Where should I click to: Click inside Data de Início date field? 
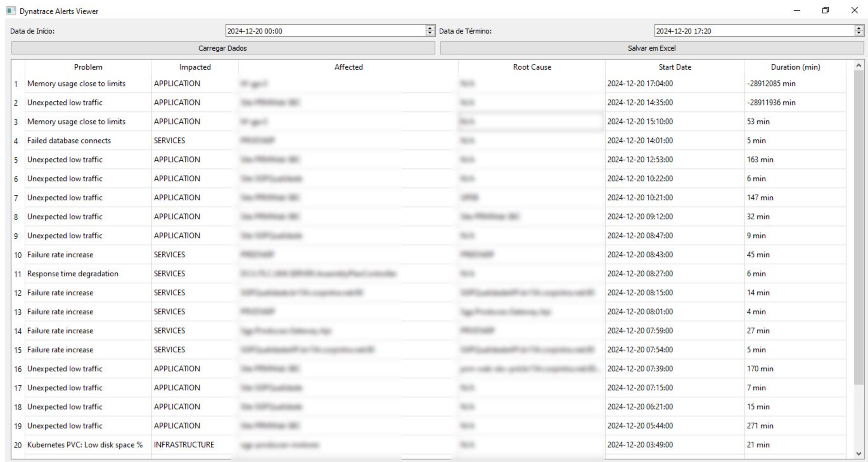pos(323,31)
